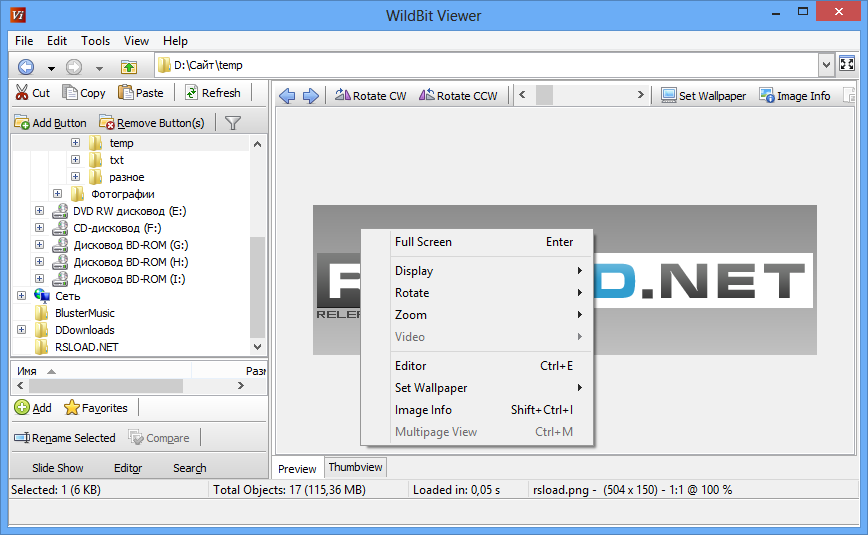The image size is (868, 535).
Task: Paste file from clipboard
Action: click(x=141, y=92)
